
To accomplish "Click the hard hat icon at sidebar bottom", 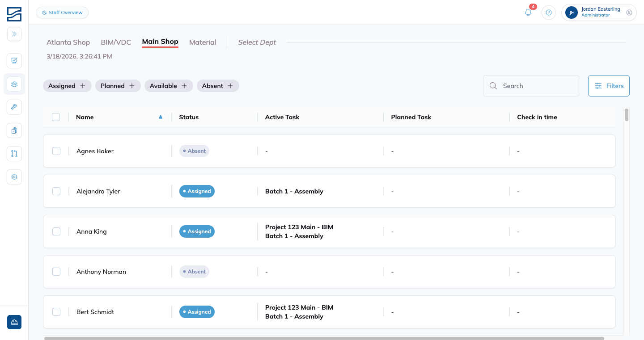I will click(14, 322).
